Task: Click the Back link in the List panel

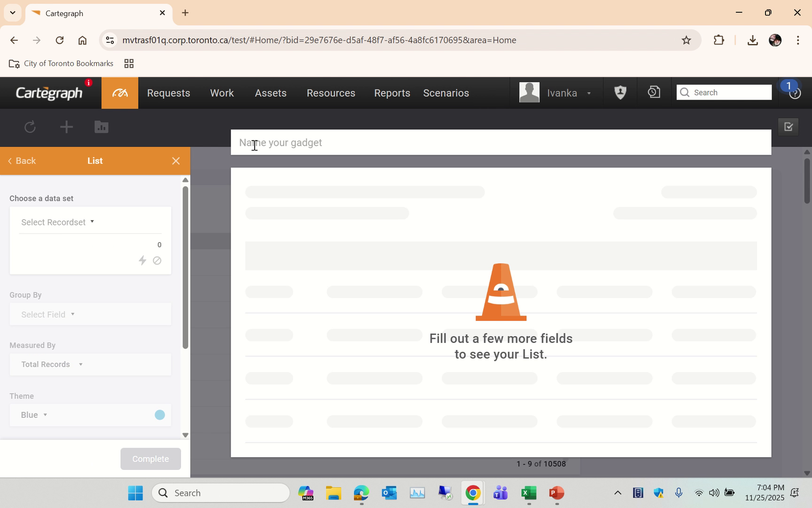Action: point(22,160)
